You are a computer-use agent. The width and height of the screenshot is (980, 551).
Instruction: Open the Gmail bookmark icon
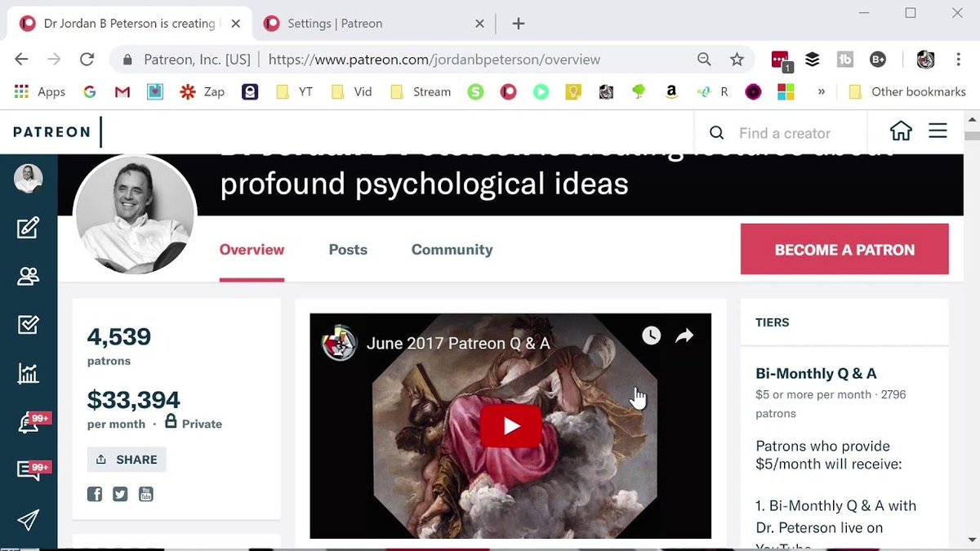click(122, 91)
